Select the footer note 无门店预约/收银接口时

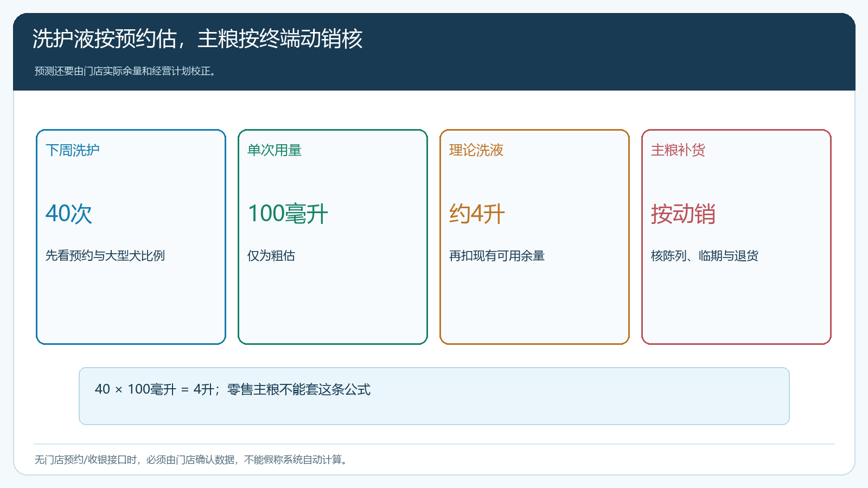[x=85, y=460]
